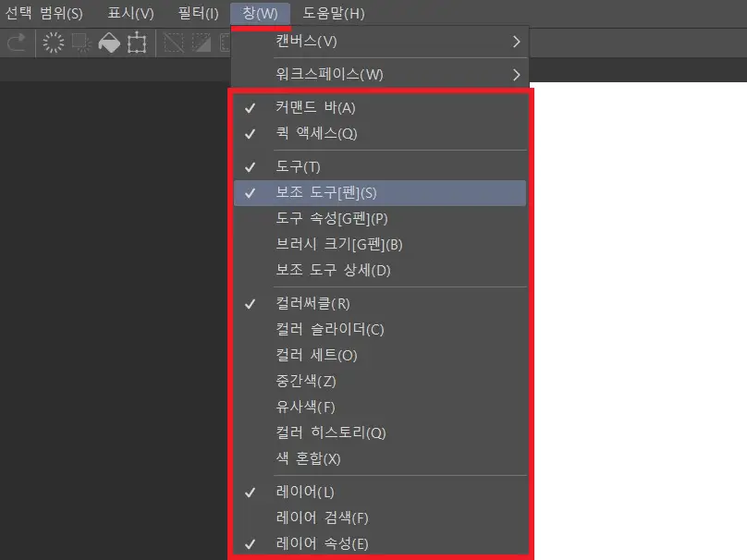
Task: Click the paint bucket Fill icon
Action: coord(109,43)
